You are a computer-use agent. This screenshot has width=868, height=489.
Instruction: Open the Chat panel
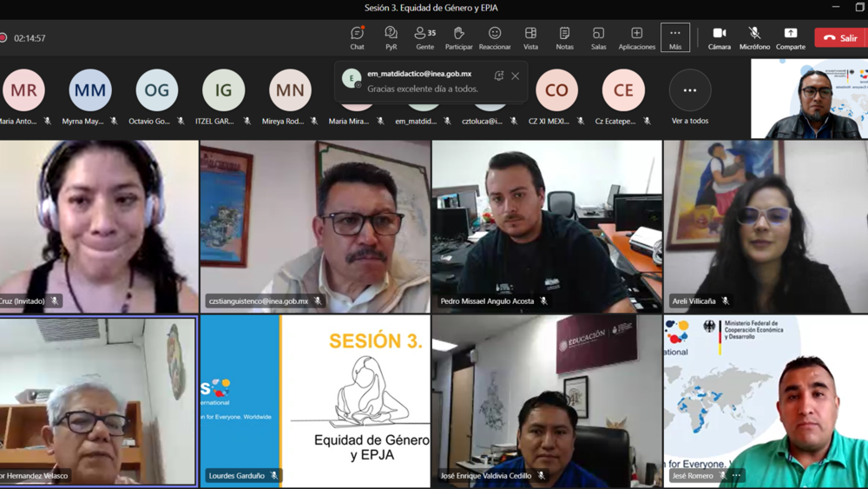click(x=357, y=37)
